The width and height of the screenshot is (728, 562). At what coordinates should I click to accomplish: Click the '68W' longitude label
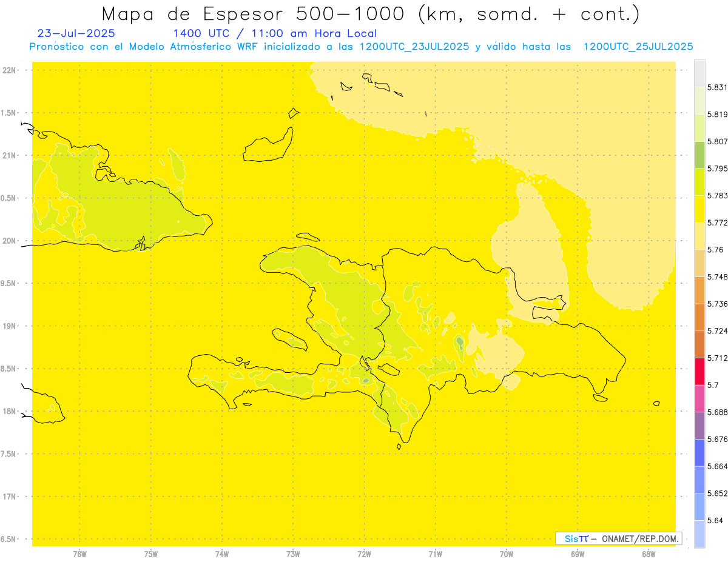649,554
